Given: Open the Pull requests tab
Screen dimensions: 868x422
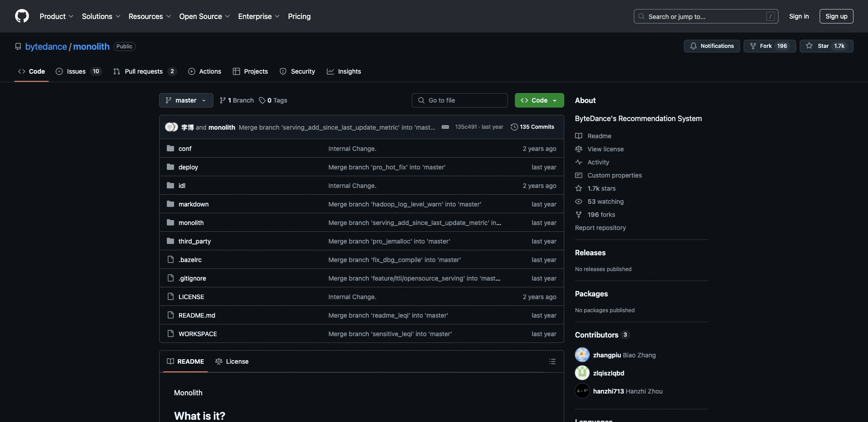Looking at the screenshot, I should point(144,71).
